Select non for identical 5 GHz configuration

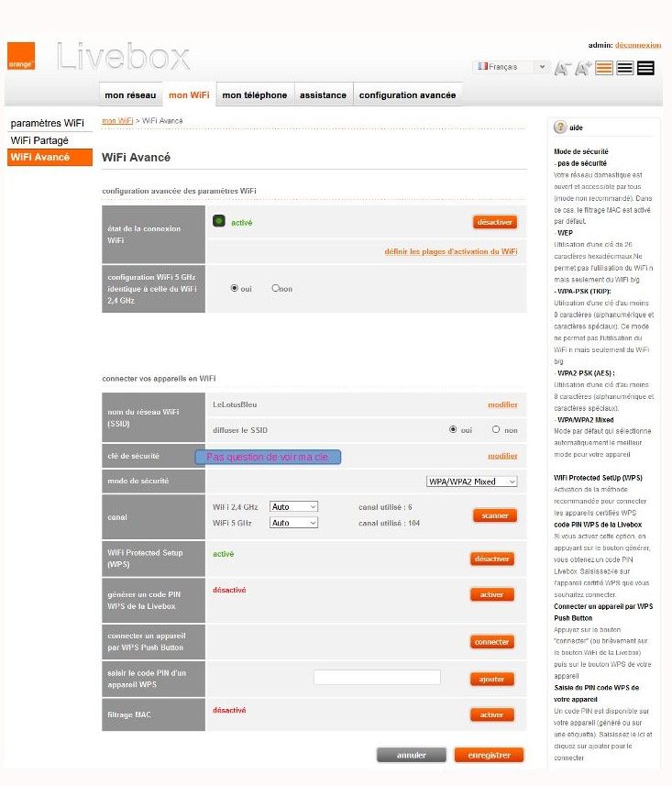click(275, 288)
